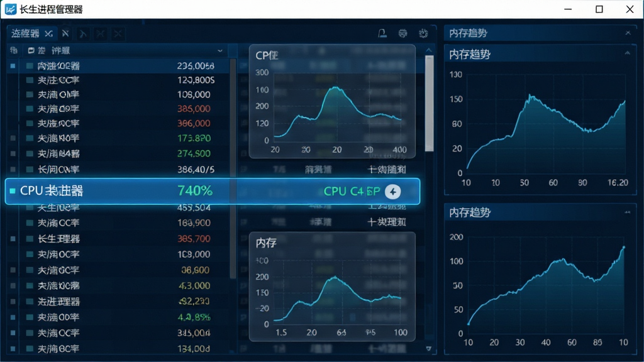The image size is (644, 362).
Task: Toggle the checkbox of the 345,004 row
Action: point(13,333)
